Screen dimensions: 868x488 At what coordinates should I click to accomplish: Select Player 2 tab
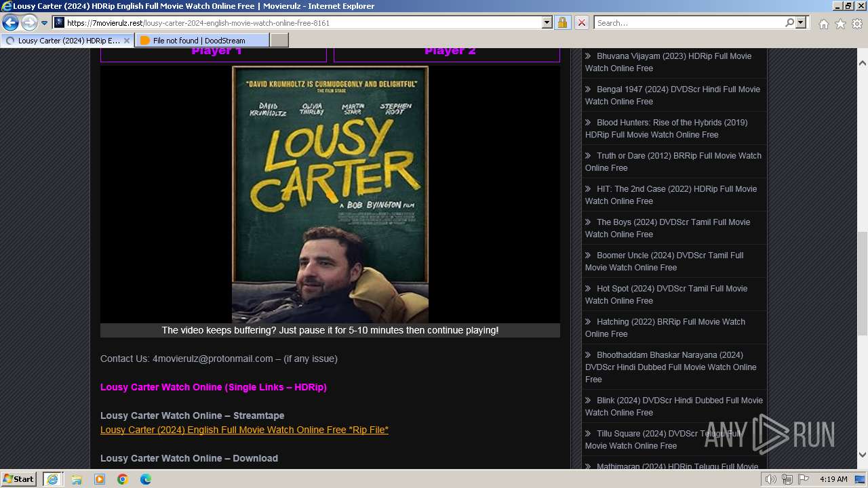[447, 54]
